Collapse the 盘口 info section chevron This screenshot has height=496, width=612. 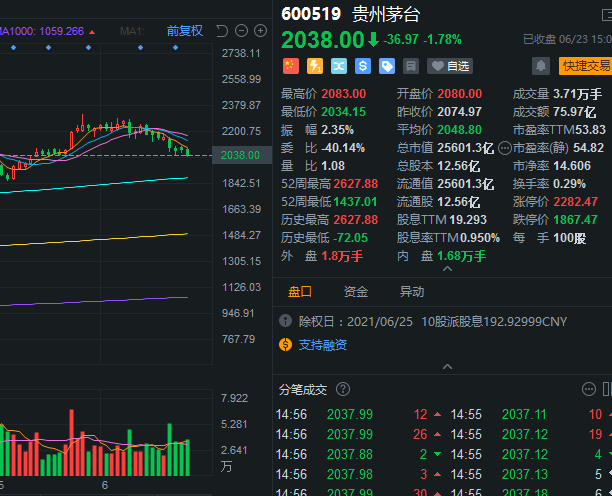448,366
